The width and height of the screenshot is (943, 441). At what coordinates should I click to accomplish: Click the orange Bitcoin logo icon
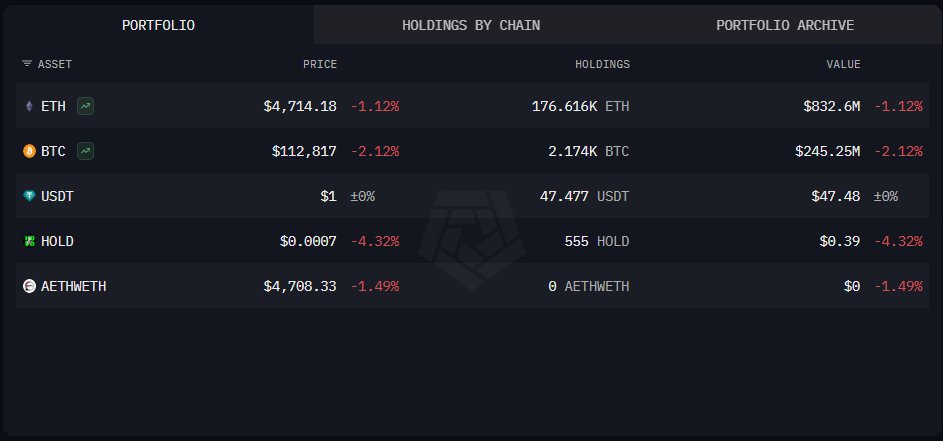coord(29,151)
